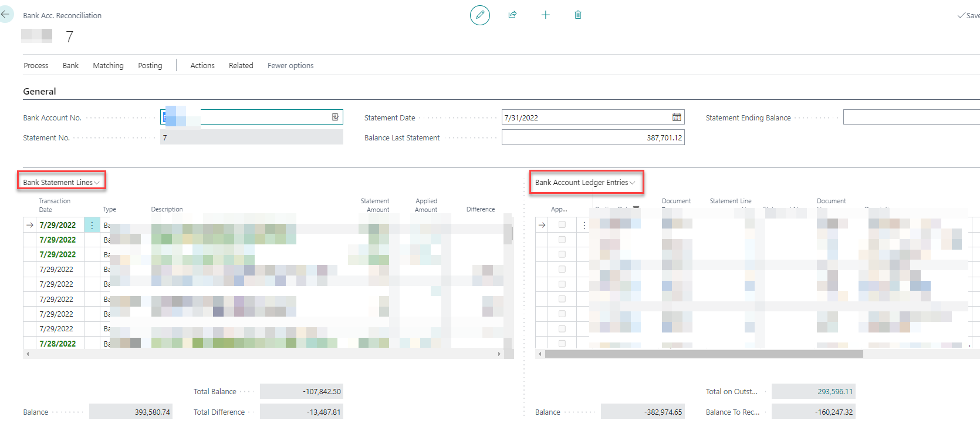Viewport: 980px width, 430px height.
Task: Click the Statement Line column header
Action: pyautogui.click(x=731, y=201)
